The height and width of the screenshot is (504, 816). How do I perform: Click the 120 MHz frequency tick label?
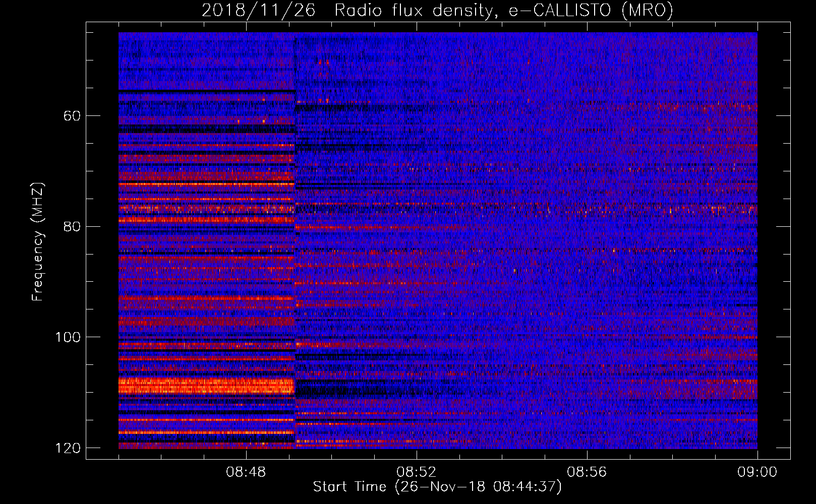[x=68, y=448]
